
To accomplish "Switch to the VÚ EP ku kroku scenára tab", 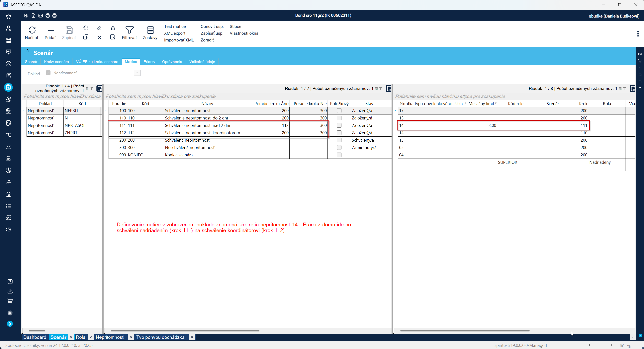I will [97, 62].
